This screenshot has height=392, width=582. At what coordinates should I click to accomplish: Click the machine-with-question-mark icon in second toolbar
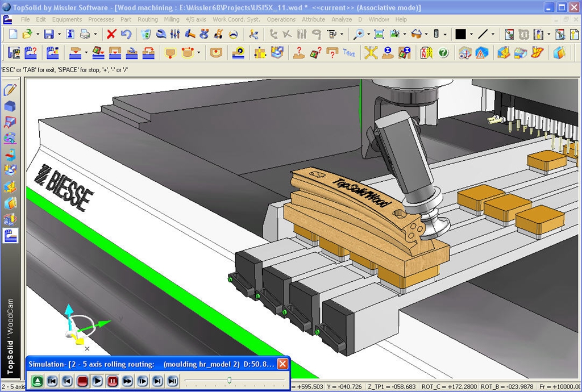(31, 53)
